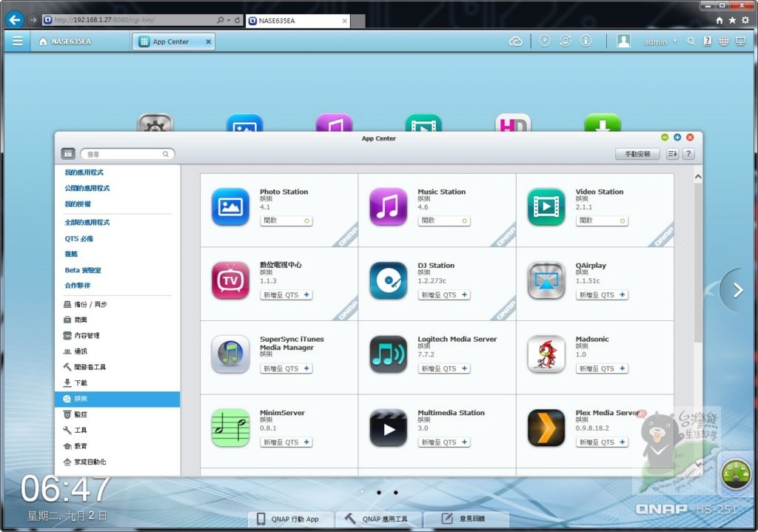The height and width of the screenshot is (532, 758).
Task: Click the Video Station app icon
Action: (546, 207)
